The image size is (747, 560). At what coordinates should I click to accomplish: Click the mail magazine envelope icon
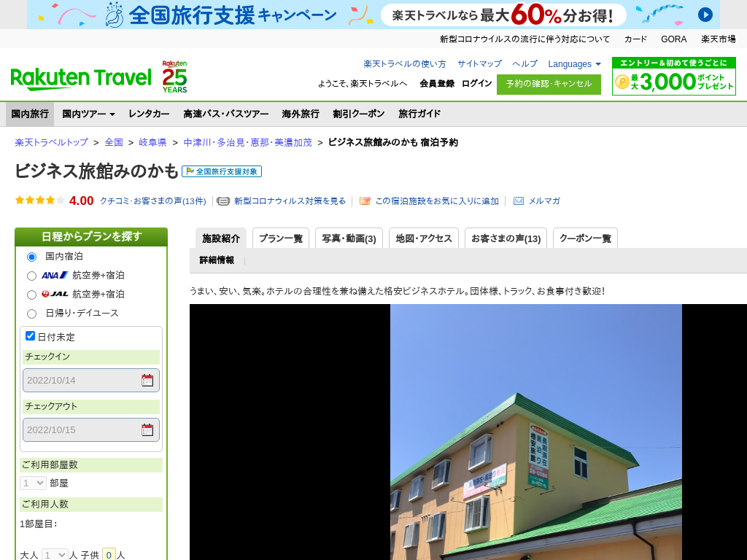point(519,201)
